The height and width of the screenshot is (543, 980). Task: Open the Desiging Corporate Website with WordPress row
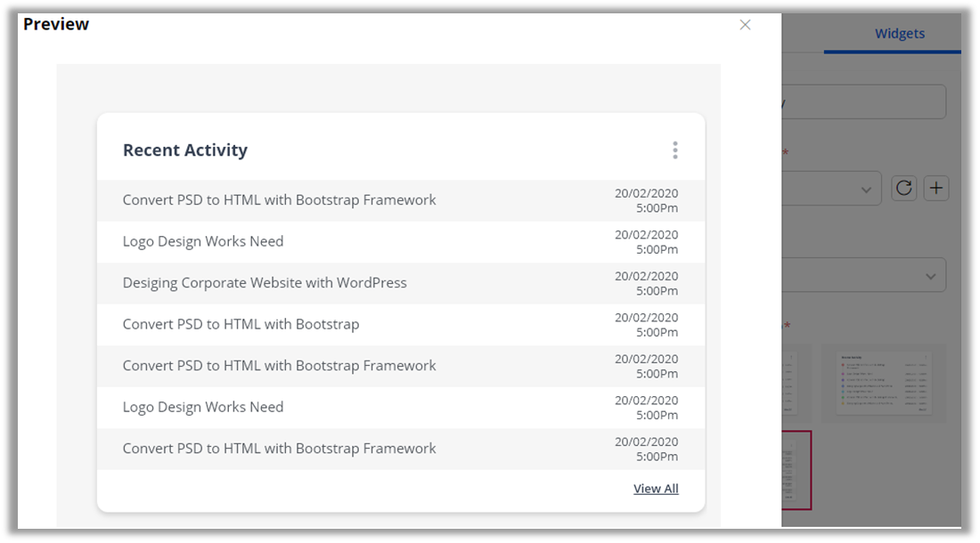(265, 283)
